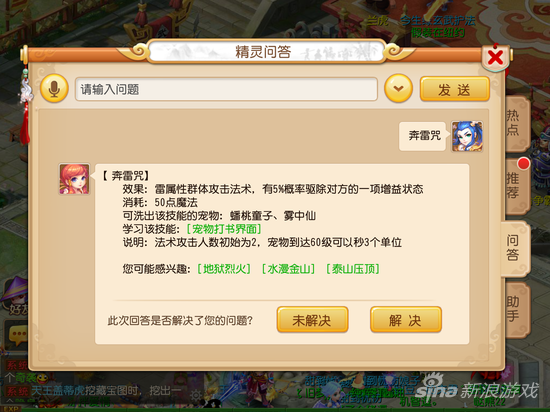Image resolution: width=550 pixels, height=412 pixels.
Task: Switch to the 热点 side tab
Action: coord(514,123)
